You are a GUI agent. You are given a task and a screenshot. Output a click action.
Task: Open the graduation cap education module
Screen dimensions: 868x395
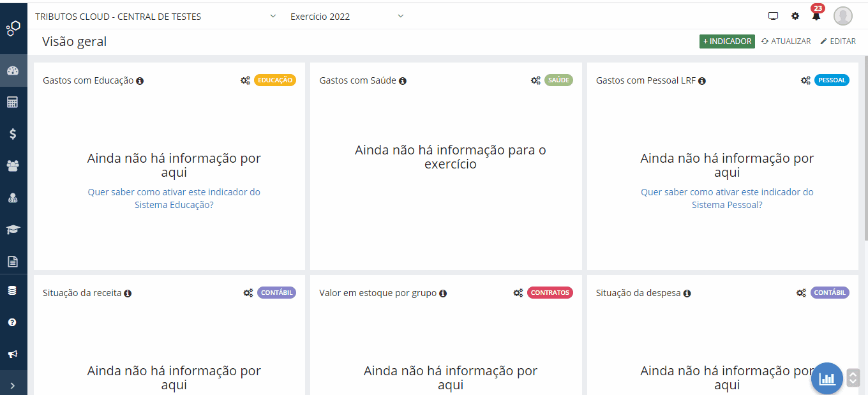(x=13, y=229)
